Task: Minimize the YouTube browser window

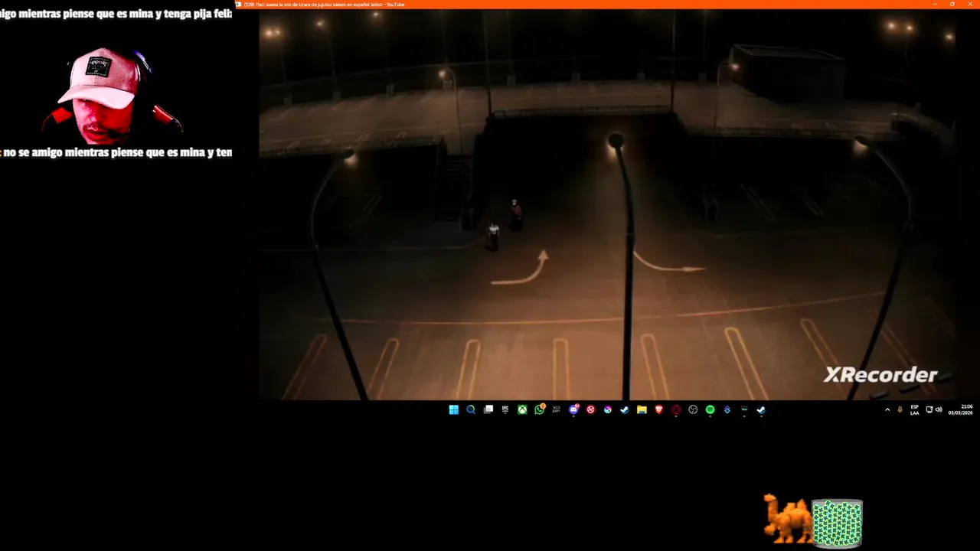Action: pyautogui.click(x=935, y=4)
